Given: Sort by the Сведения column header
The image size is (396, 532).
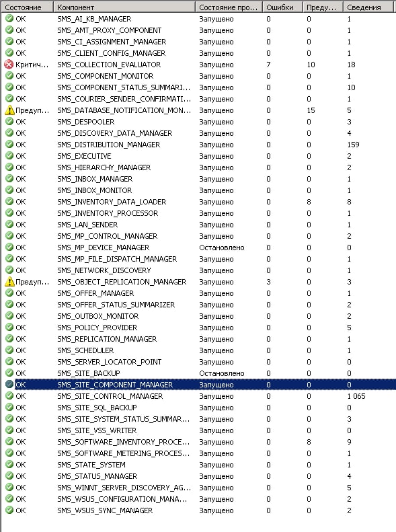Looking at the screenshot, I should click(370, 7).
